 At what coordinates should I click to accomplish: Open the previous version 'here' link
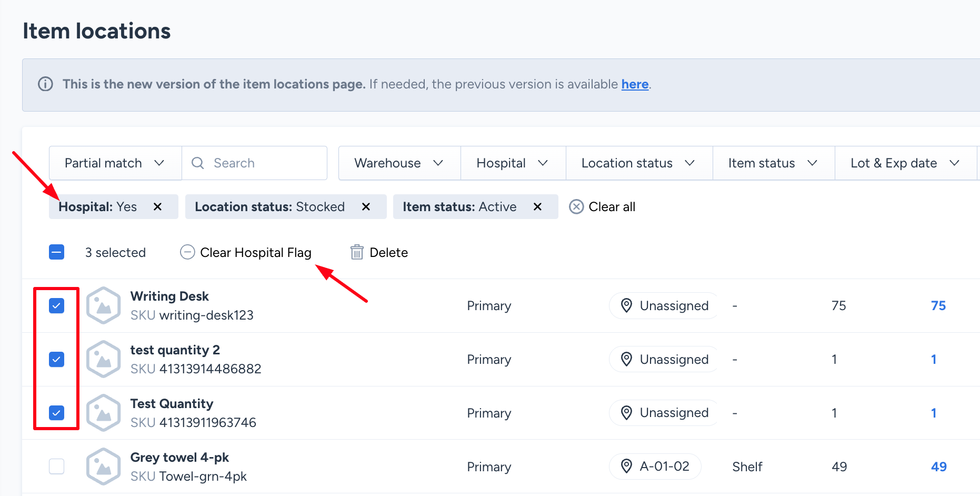(x=635, y=84)
